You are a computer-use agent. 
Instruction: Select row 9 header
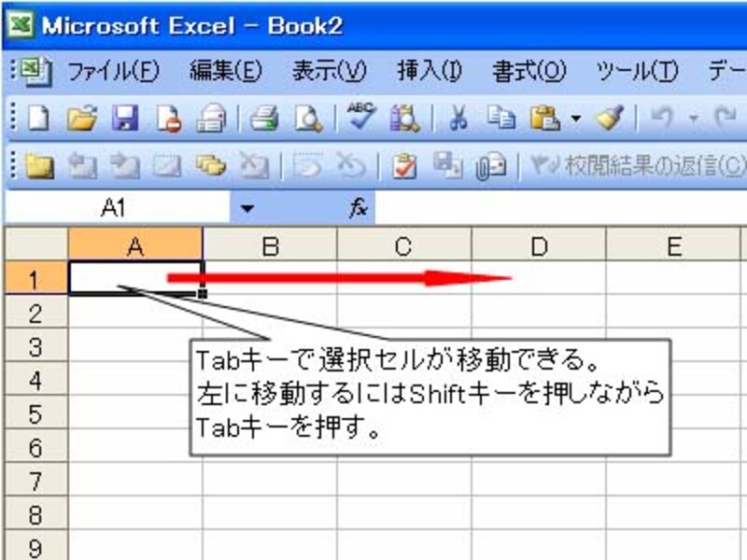[x=36, y=545]
